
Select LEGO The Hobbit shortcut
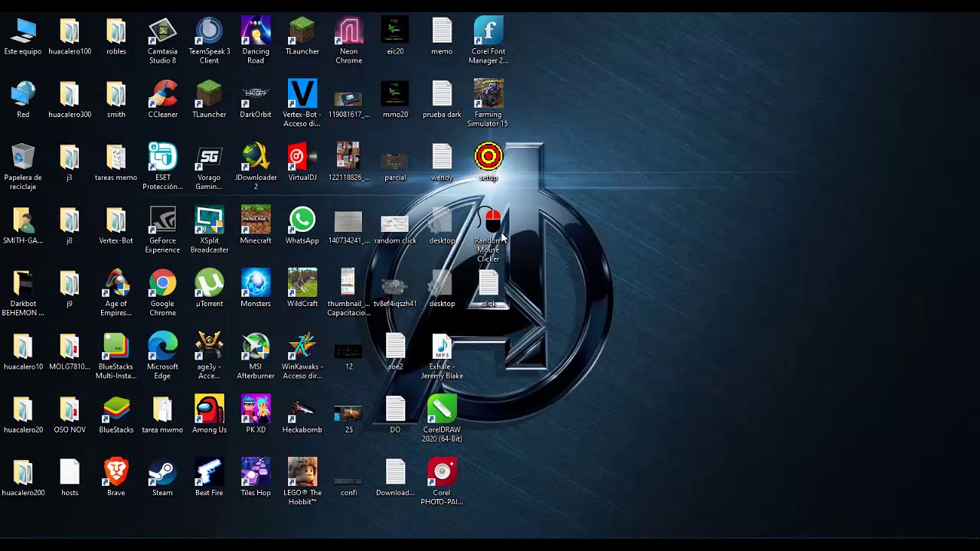[x=302, y=481]
